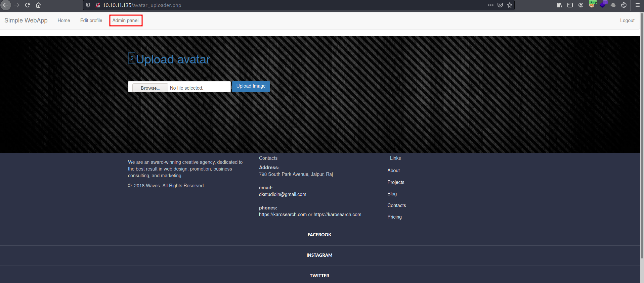Click the cloud extension icon
This screenshot has height=283, width=644.
[x=613, y=5]
